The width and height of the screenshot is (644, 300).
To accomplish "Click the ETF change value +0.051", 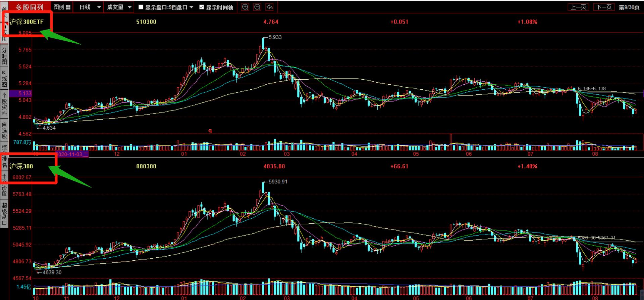I will coord(399,22).
